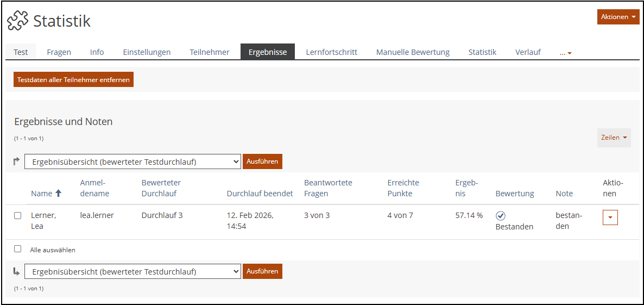This screenshot has width=644, height=305.
Task: Open row actions dropdown for Lea Lerner
Action: 610,217
